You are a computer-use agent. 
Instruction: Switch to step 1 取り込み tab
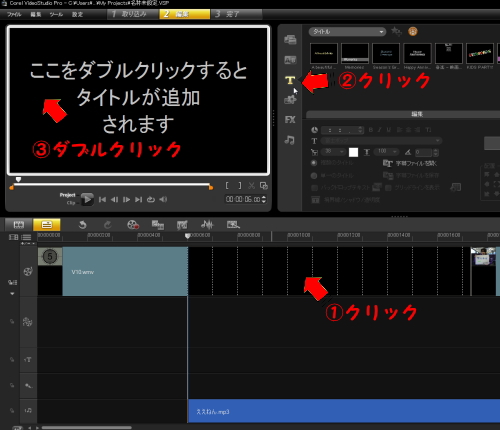point(133,14)
